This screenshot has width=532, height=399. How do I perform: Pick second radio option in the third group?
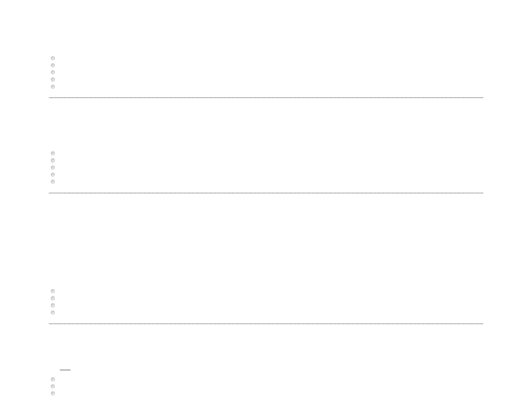tap(53, 298)
